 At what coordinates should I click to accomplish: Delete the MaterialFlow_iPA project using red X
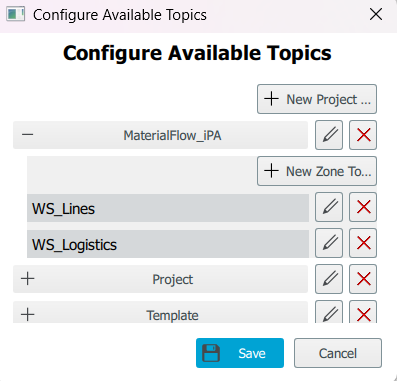pyautogui.click(x=363, y=135)
